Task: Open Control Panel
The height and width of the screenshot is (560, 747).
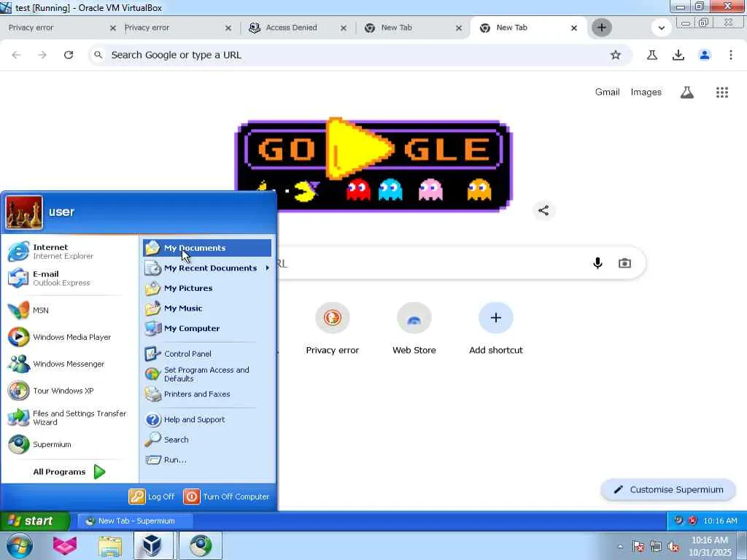Action: click(207, 354)
